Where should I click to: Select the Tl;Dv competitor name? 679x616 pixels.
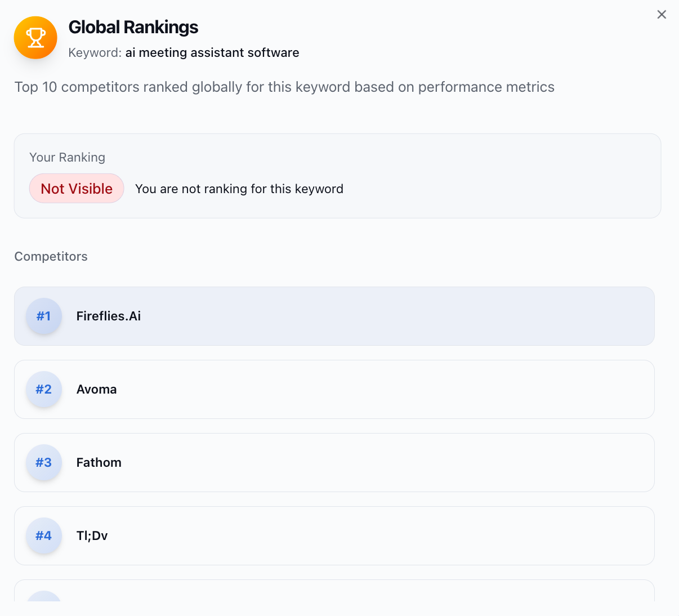92,535
